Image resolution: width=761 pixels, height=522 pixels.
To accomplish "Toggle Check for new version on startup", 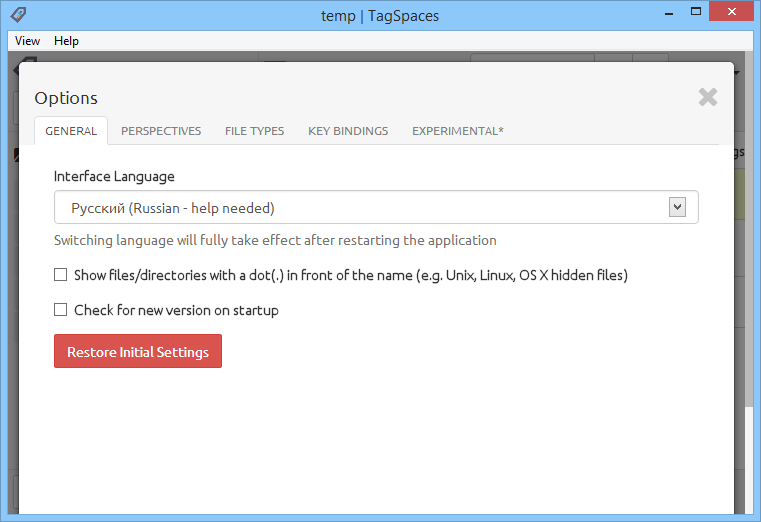I will (60, 310).
